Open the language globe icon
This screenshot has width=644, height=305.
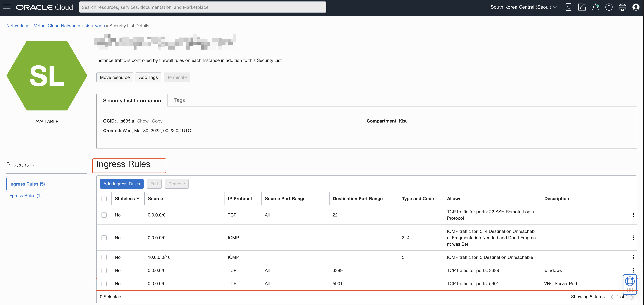pyautogui.click(x=622, y=7)
